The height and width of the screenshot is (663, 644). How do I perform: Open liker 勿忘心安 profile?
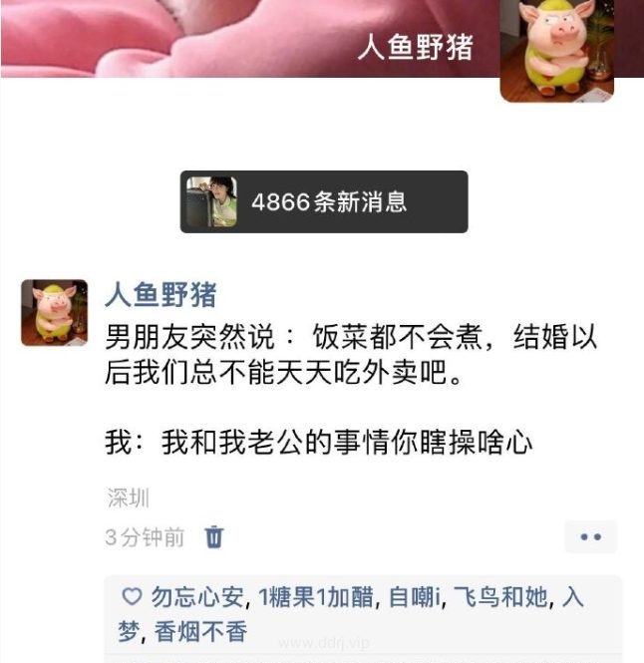pyautogui.click(x=197, y=597)
